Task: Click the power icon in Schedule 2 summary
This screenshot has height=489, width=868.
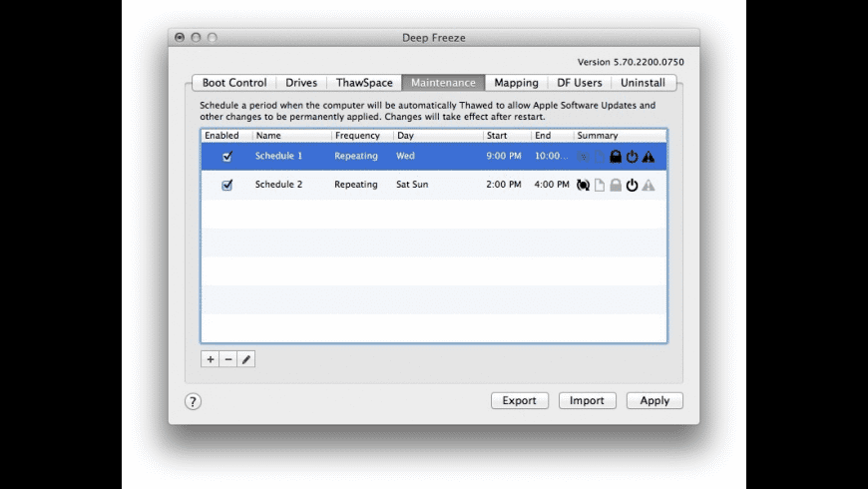Action: click(x=632, y=185)
